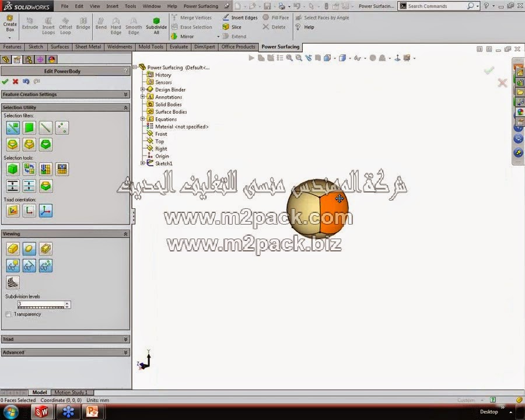Apply the Hard Edge tool
Viewport: 525px width, 420px height.
116,26
